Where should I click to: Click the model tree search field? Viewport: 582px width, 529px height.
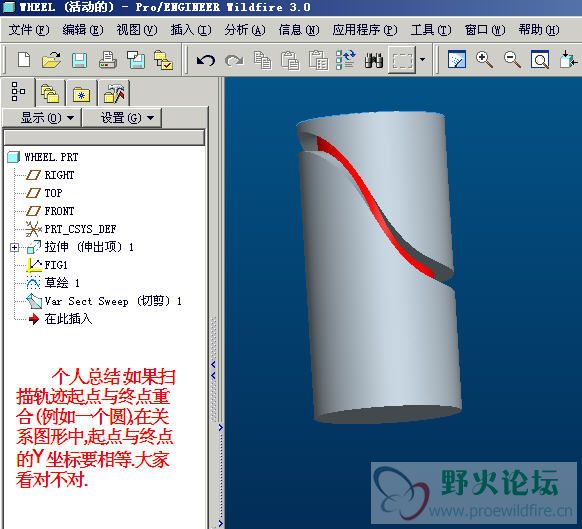104,138
